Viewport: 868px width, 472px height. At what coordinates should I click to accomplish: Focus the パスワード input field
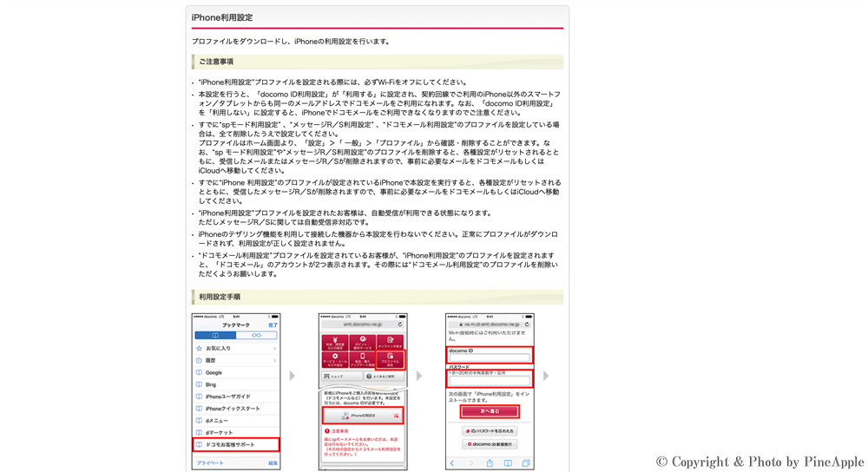[490, 381]
